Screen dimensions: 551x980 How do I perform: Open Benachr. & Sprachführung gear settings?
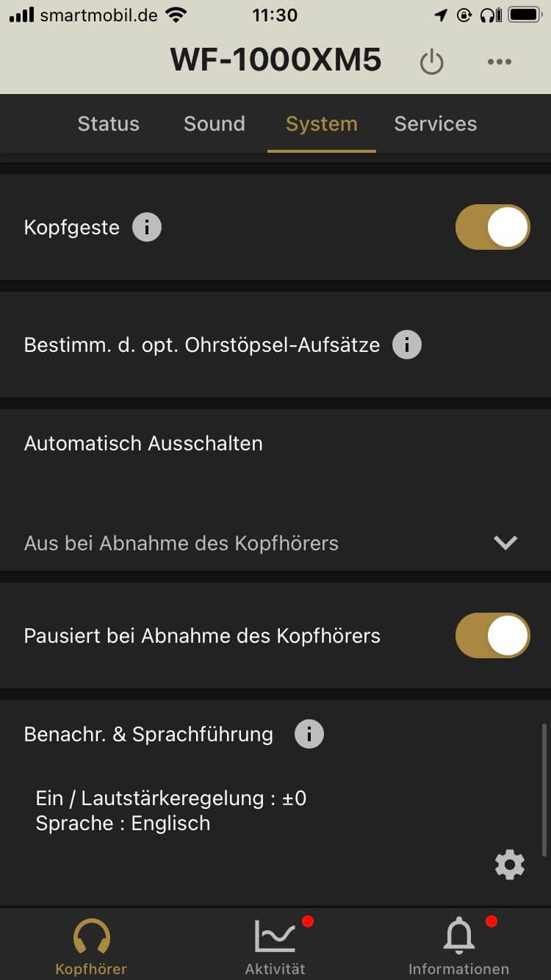[510, 865]
